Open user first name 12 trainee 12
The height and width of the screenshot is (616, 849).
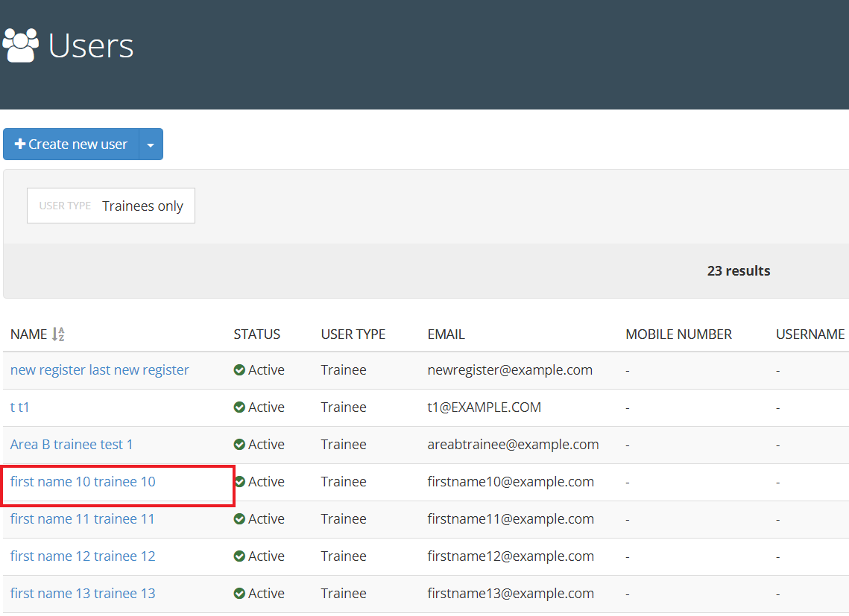[83, 556]
